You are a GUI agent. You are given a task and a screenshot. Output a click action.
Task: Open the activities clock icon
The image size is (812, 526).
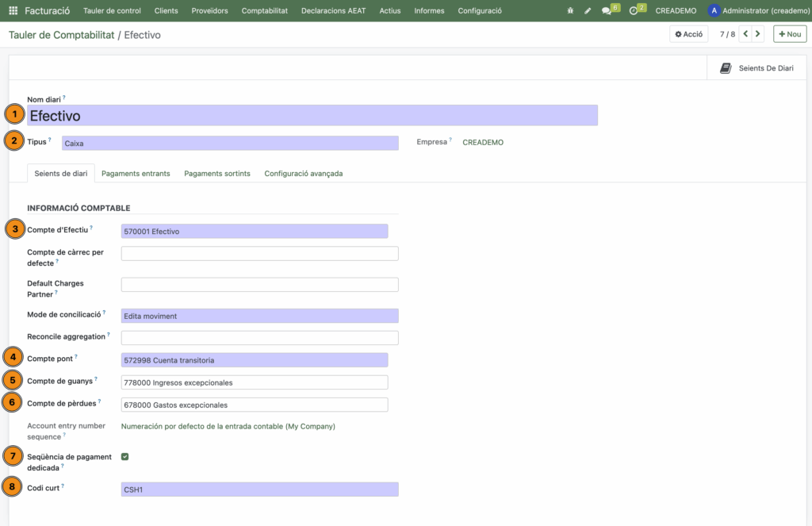[634, 11]
